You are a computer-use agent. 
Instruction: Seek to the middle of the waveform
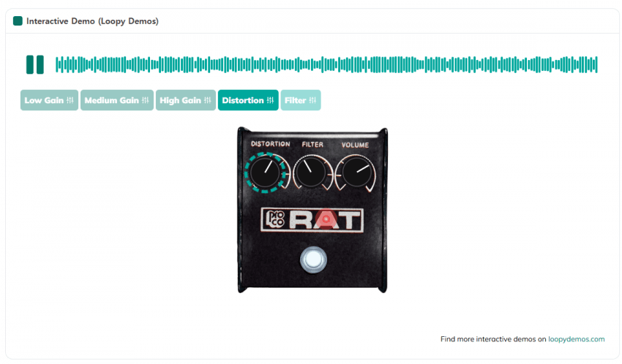tap(326, 64)
